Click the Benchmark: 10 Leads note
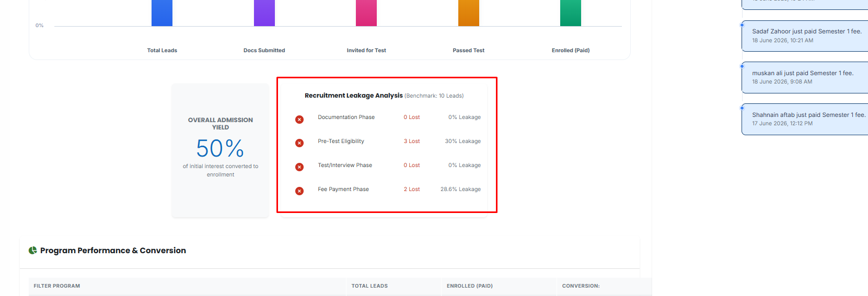This screenshot has height=296, width=868. (x=434, y=96)
